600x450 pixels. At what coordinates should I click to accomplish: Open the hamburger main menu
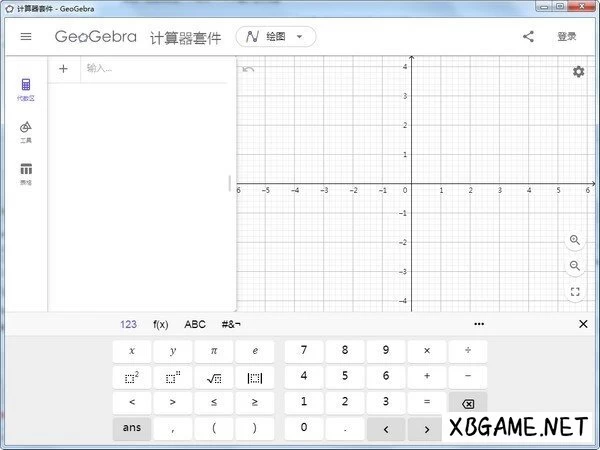click(26, 37)
